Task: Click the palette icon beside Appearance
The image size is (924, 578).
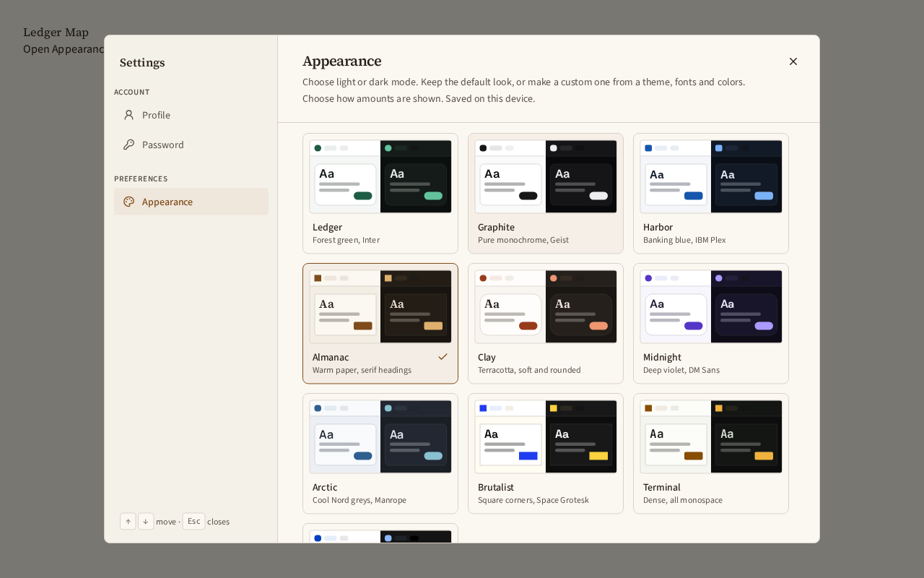Action: (x=128, y=202)
